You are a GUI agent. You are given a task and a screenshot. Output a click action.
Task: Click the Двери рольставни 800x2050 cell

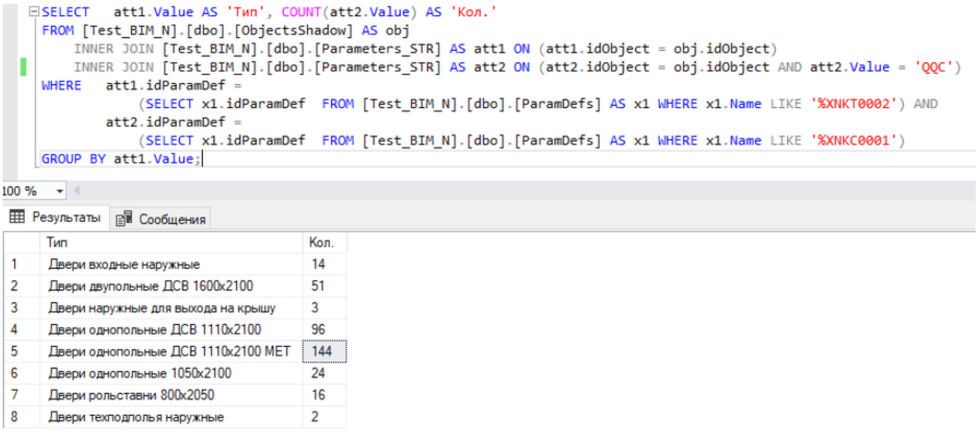coord(170,395)
